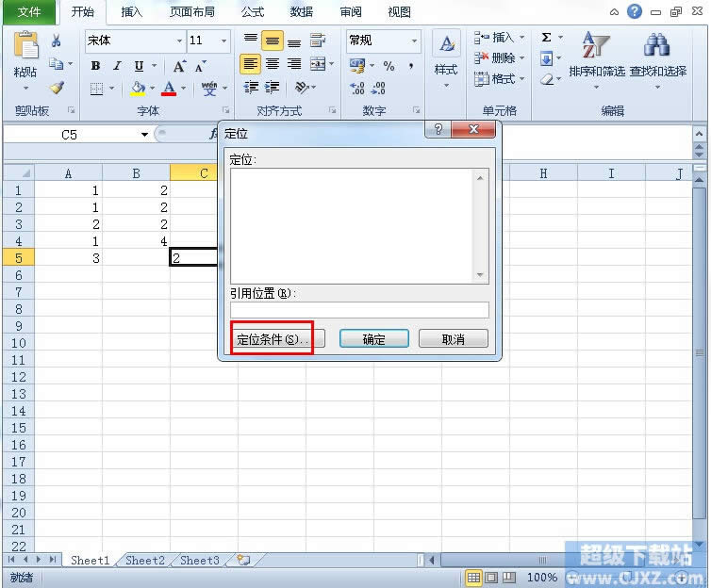Open the 文件 file tab
This screenshot has height=588, width=711.
tap(29, 12)
